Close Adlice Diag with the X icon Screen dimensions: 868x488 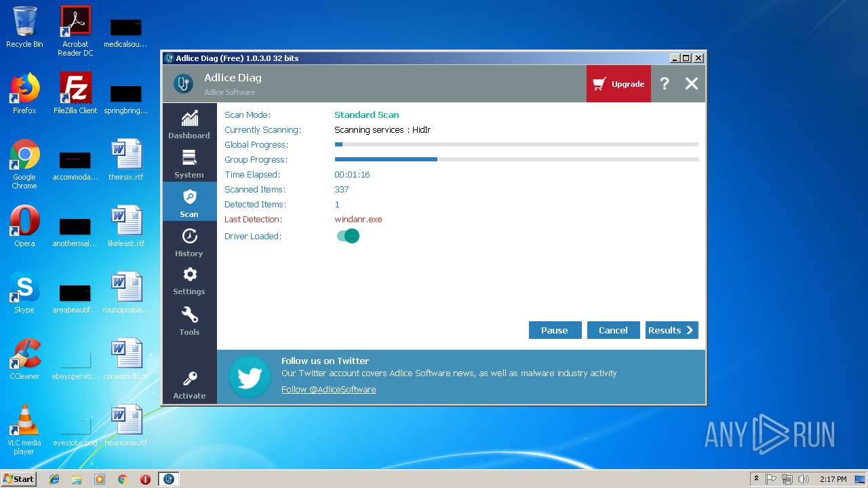tap(691, 83)
